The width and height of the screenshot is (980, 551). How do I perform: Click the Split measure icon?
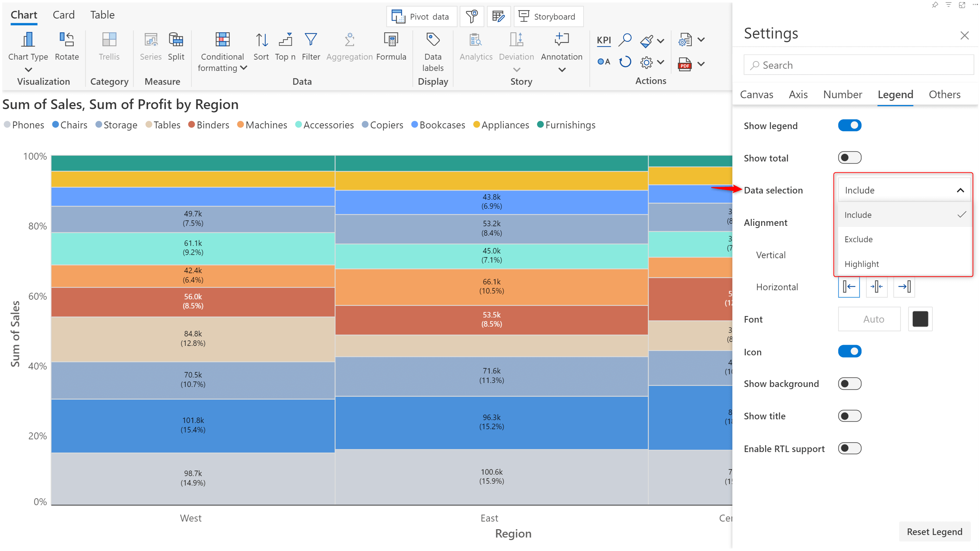tap(176, 40)
